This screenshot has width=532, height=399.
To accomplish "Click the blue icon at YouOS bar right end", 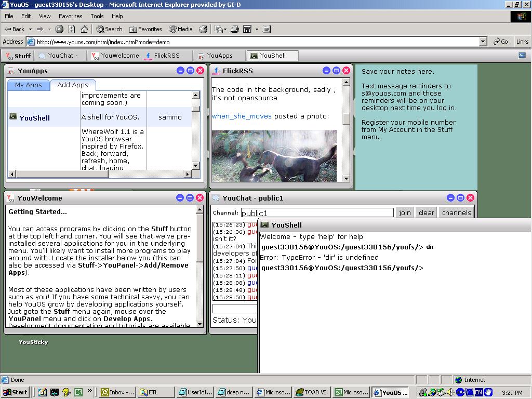I will pos(522,55).
